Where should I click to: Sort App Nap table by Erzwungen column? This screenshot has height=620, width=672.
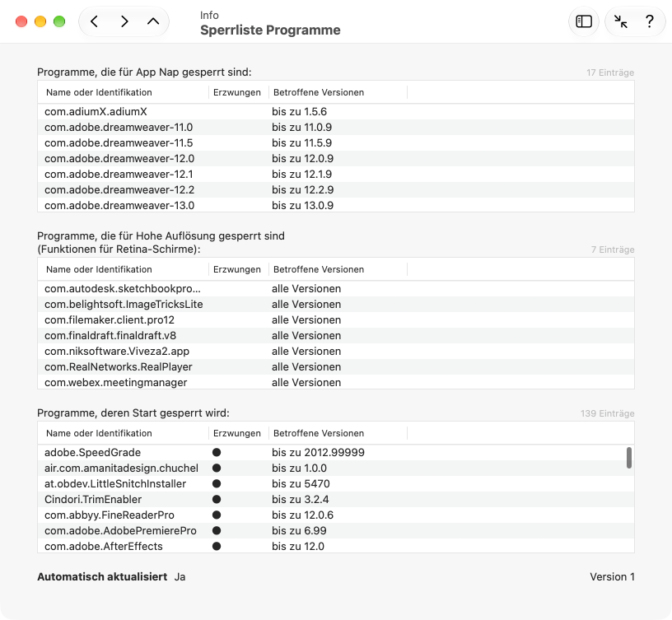point(238,92)
